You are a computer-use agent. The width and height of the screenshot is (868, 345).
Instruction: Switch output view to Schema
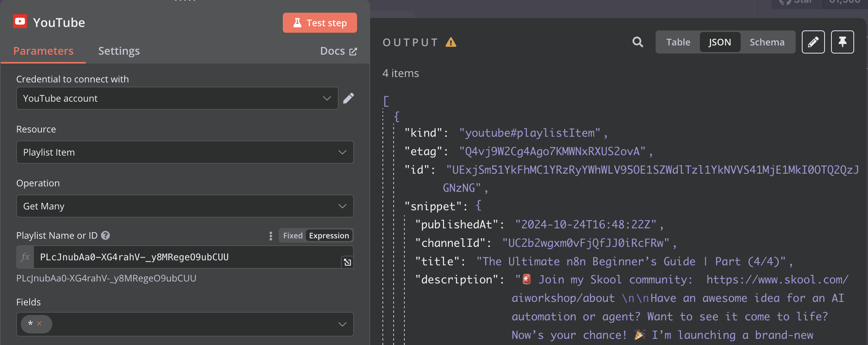click(x=767, y=42)
